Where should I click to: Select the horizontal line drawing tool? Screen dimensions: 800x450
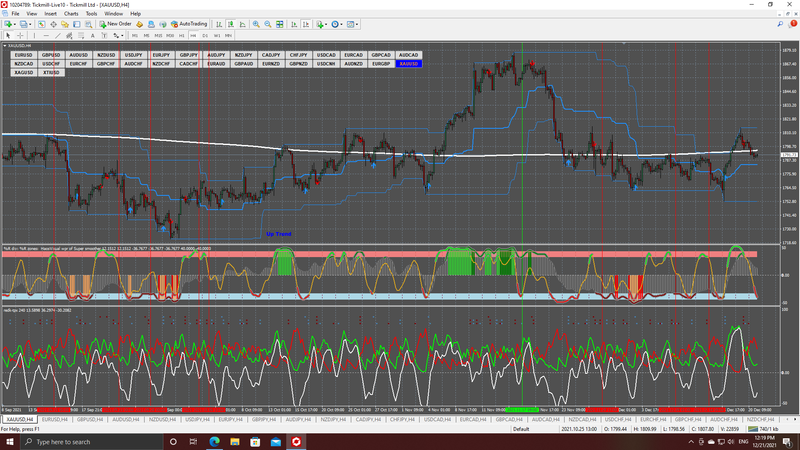tap(46, 36)
